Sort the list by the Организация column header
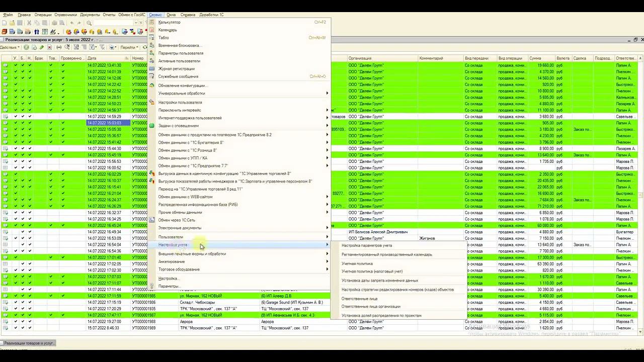The height and width of the screenshot is (362, 644). tap(382, 58)
